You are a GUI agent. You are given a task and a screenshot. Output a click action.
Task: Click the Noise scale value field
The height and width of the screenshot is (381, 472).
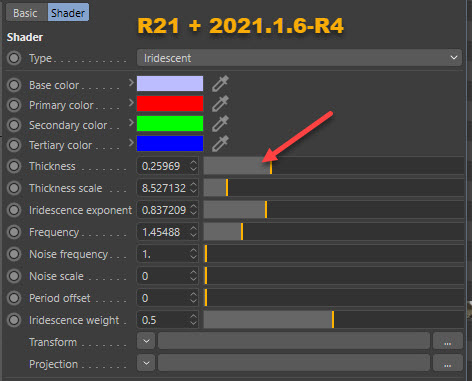(163, 276)
